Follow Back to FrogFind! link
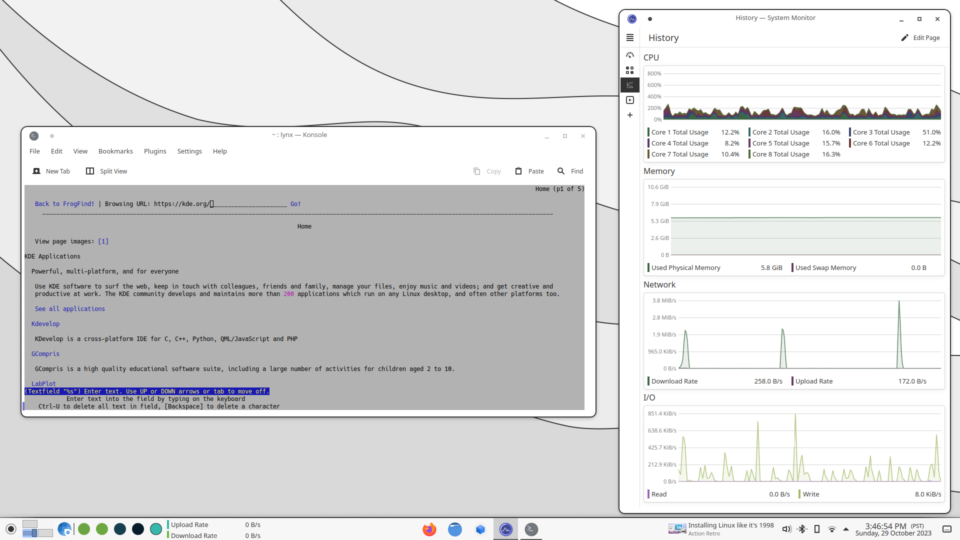 (65, 204)
